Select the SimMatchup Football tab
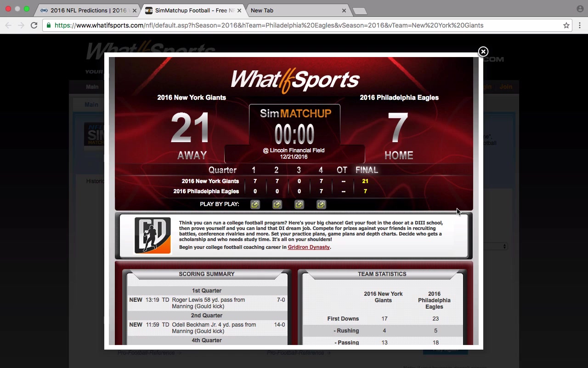Screen dimensions: 588x368 [x=192, y=11]
